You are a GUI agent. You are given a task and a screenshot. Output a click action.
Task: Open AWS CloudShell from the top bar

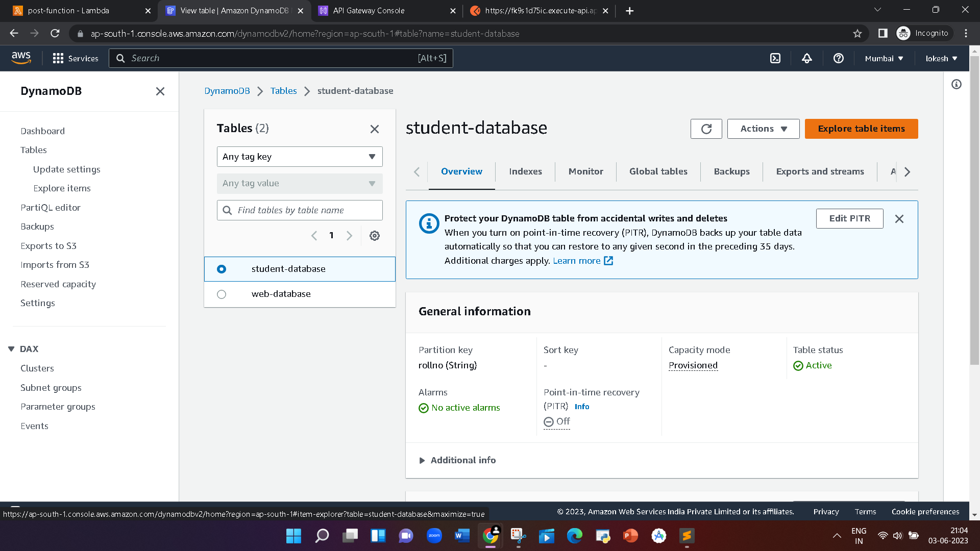775,58
